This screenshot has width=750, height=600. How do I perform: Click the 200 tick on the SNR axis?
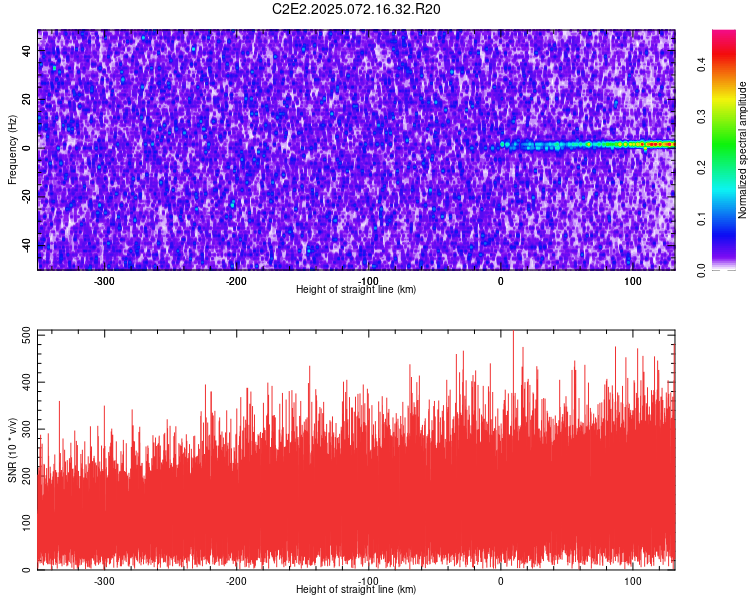[26, 476]
